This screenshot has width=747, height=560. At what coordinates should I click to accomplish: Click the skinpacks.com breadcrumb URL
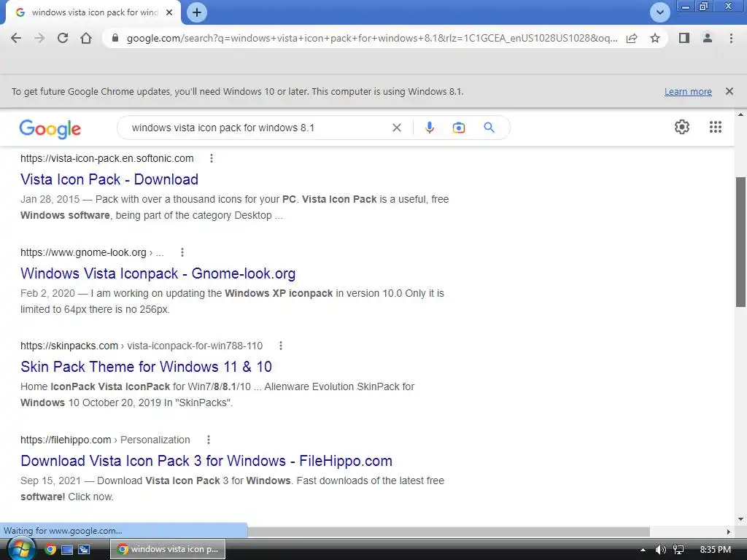[x=142, y=346]
